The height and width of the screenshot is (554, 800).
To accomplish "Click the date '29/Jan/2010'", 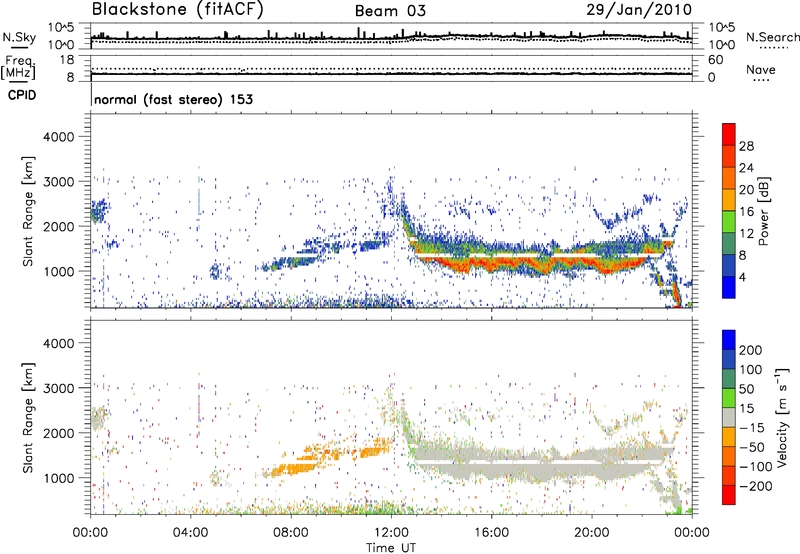I will pyautogui.click(x=639, y=10).
